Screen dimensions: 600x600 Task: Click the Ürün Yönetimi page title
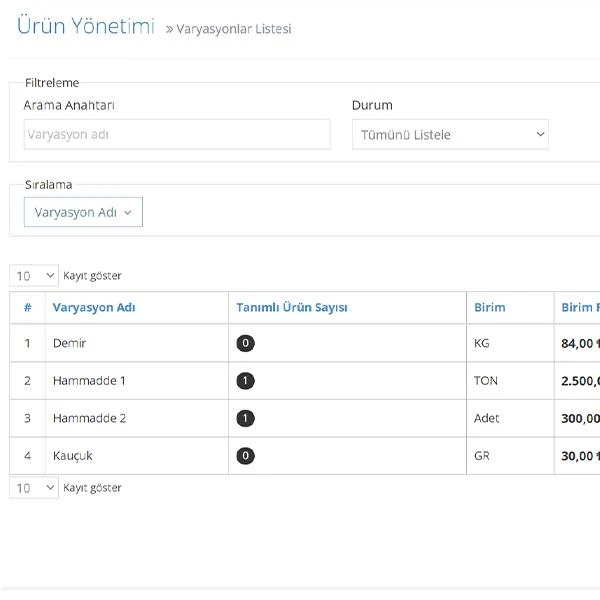click(86, 26)
